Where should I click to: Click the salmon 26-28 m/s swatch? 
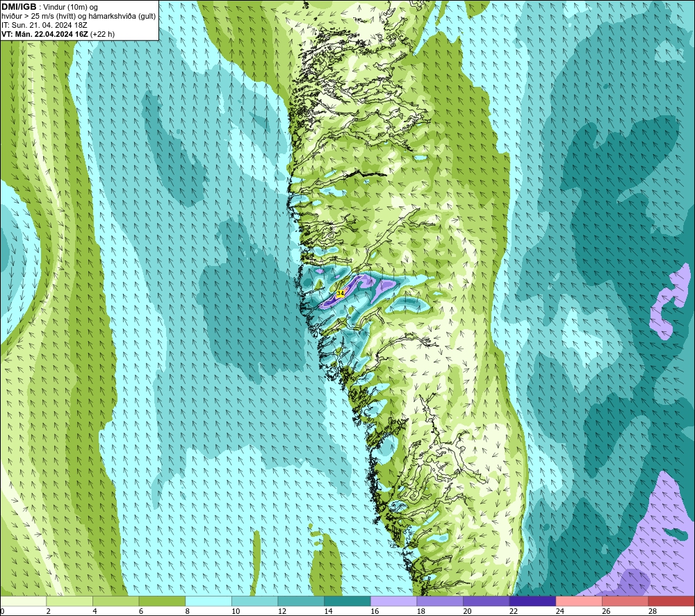tap(625, 601)
